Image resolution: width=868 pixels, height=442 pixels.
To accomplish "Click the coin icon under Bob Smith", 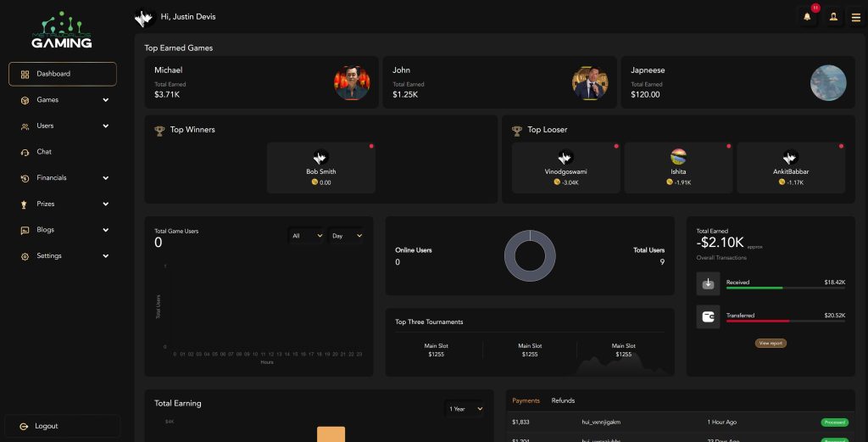I will [x=314, y=182].
